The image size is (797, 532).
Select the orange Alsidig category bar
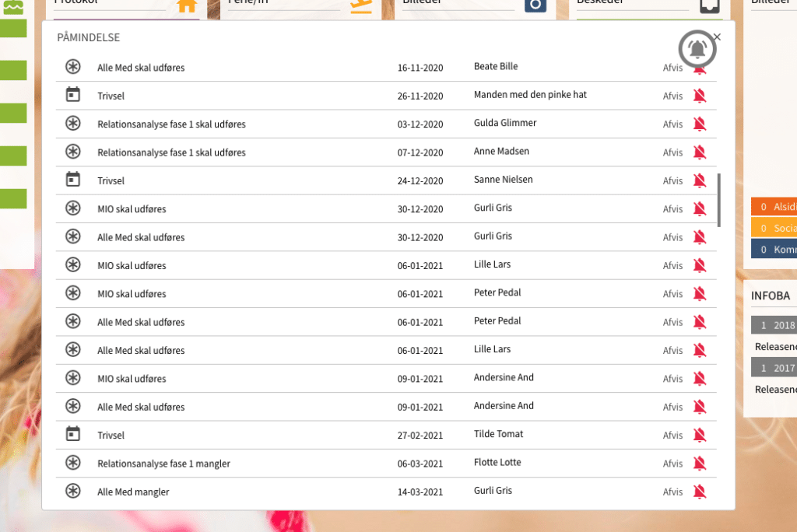tap(774, 207)
